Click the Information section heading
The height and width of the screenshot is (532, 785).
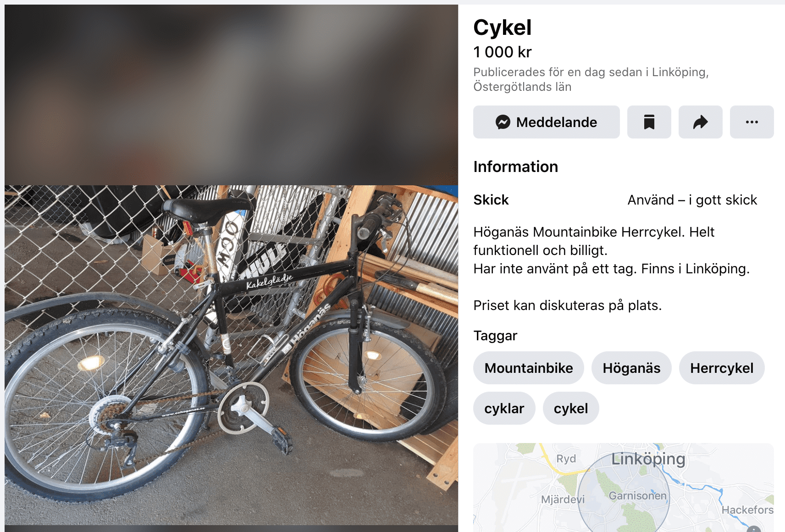point(515,166)
